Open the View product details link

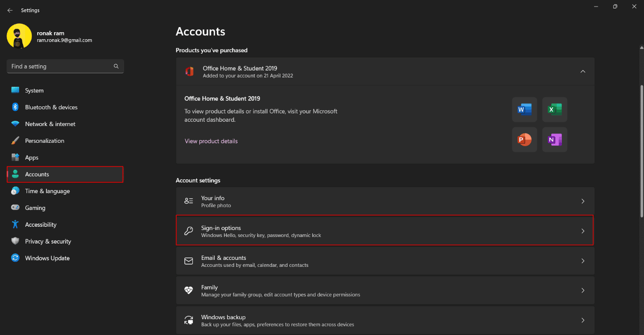point(211,141)
